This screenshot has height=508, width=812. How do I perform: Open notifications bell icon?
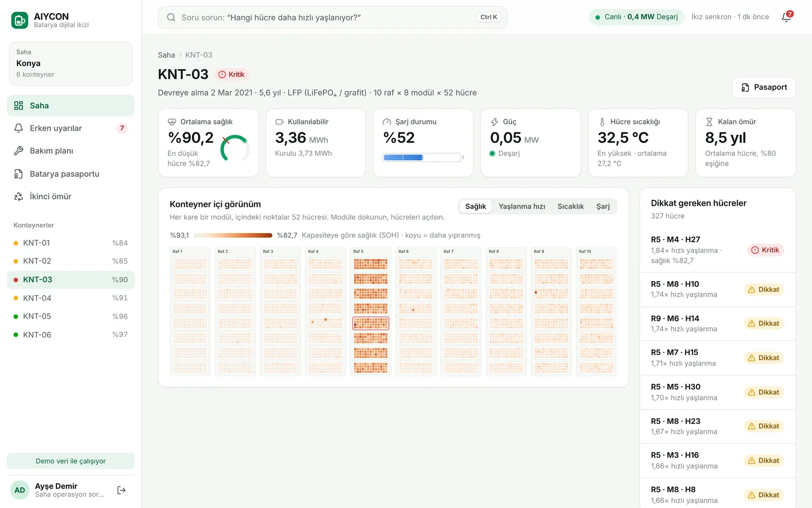pos(786,17)
